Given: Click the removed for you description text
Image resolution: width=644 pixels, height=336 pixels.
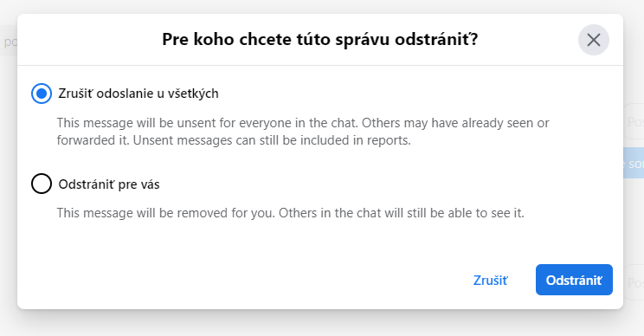Looking at the screenshot, I should (x=290, y=213).
